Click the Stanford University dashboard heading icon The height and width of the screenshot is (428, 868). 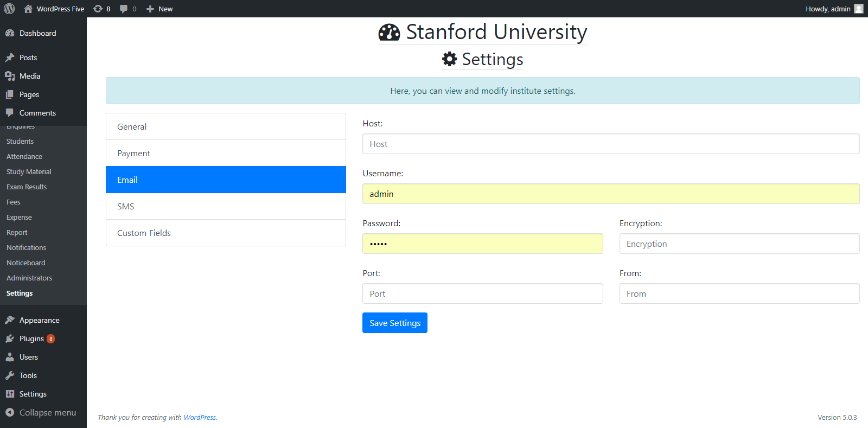[x=389, y=33]
